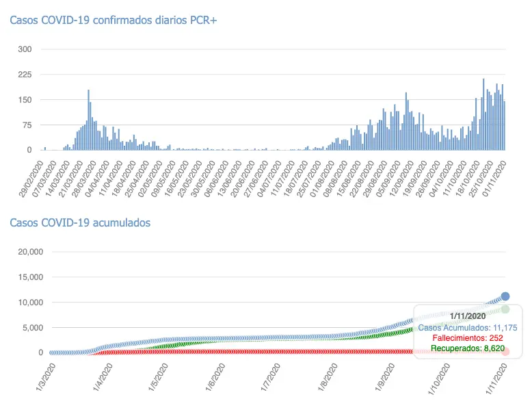This screenshot has width=532, height=410.
Task: Click the "29/02/2020" date label on daily chart
Action: point(33,175)
